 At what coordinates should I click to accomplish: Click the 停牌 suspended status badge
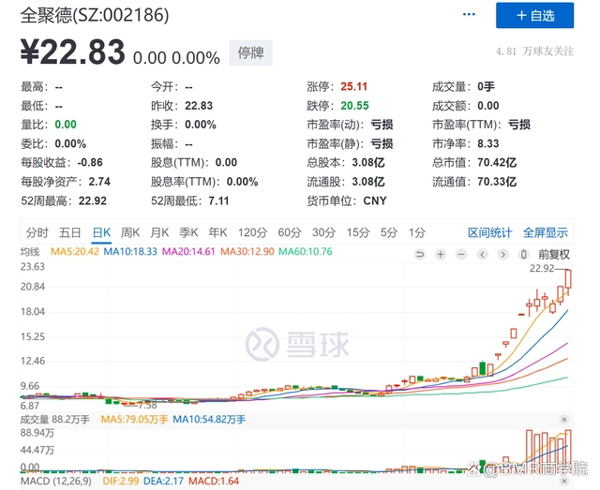(x=251, y=53)
